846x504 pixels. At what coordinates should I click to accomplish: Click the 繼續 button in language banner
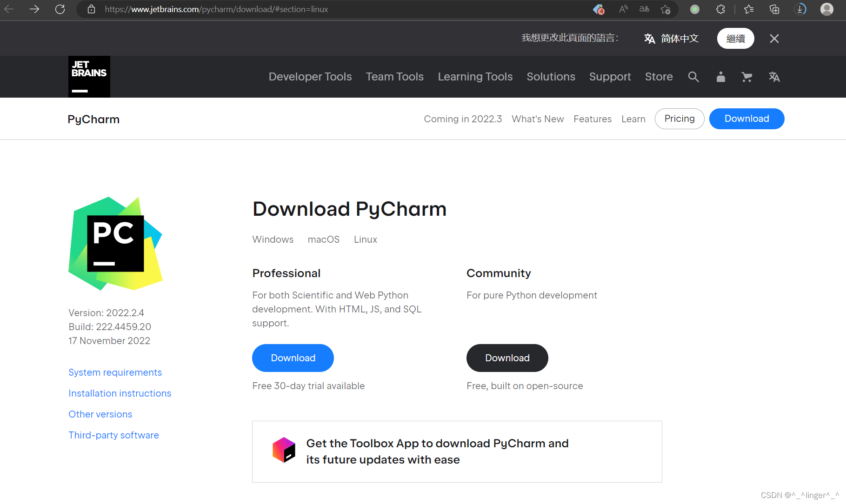pos(735,39)
